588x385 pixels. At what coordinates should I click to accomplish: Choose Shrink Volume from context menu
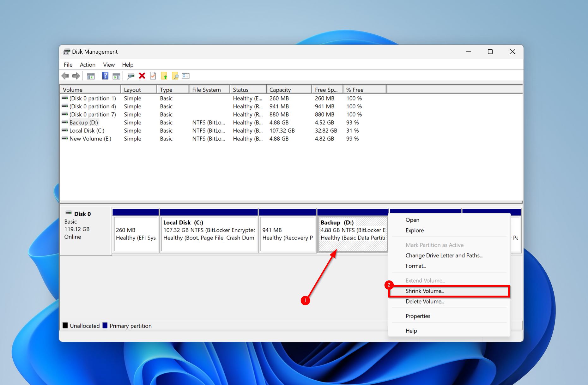425,291
